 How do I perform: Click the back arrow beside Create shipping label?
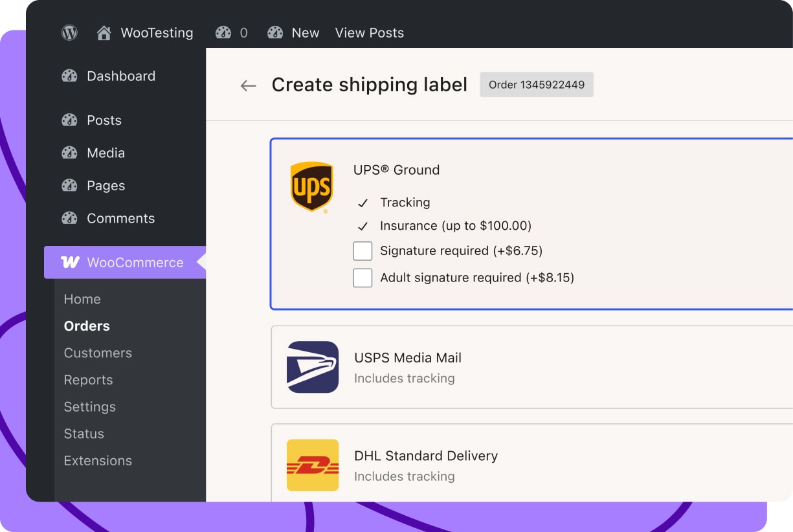[x=248, y=85]
